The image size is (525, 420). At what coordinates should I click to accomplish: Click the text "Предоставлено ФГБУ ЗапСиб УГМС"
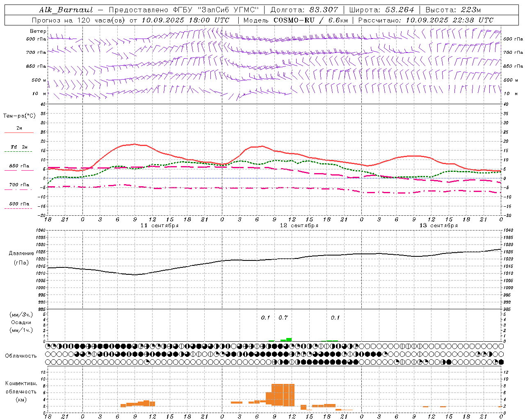coord(184,10)
